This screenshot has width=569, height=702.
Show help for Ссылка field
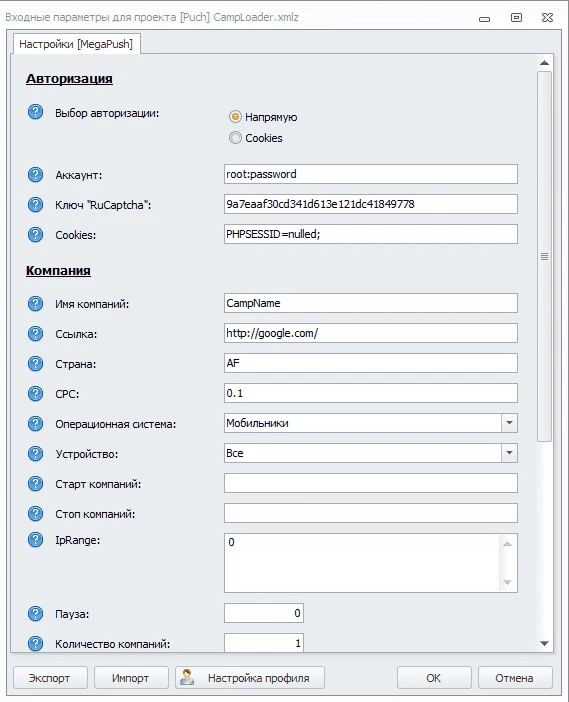35,334
